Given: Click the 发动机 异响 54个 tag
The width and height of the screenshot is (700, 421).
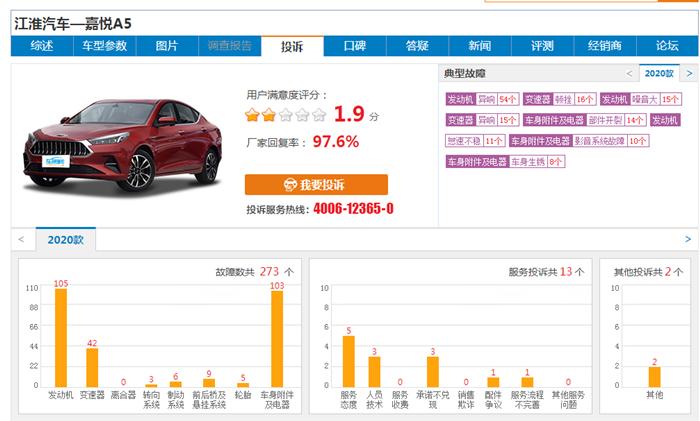Looking at the screenshot, I should click(482, 99).
